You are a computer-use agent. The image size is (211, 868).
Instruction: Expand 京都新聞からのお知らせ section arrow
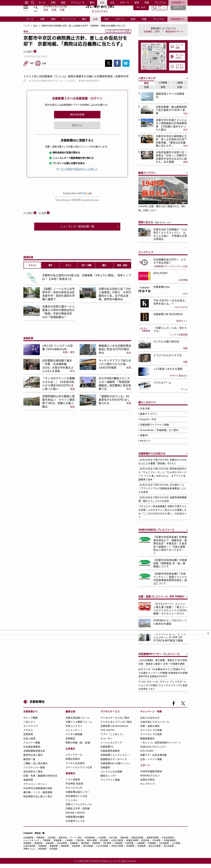[x=187, y=453]
